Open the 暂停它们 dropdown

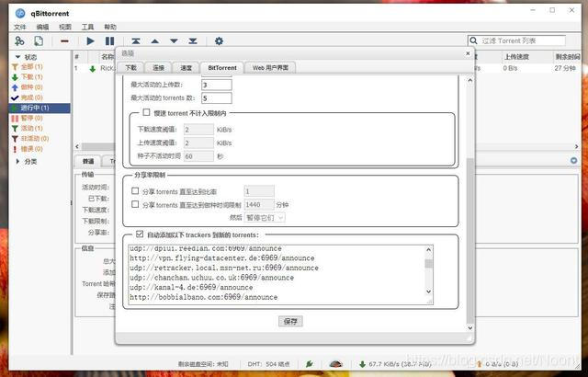pyautogui.click(x=265, y=218)
